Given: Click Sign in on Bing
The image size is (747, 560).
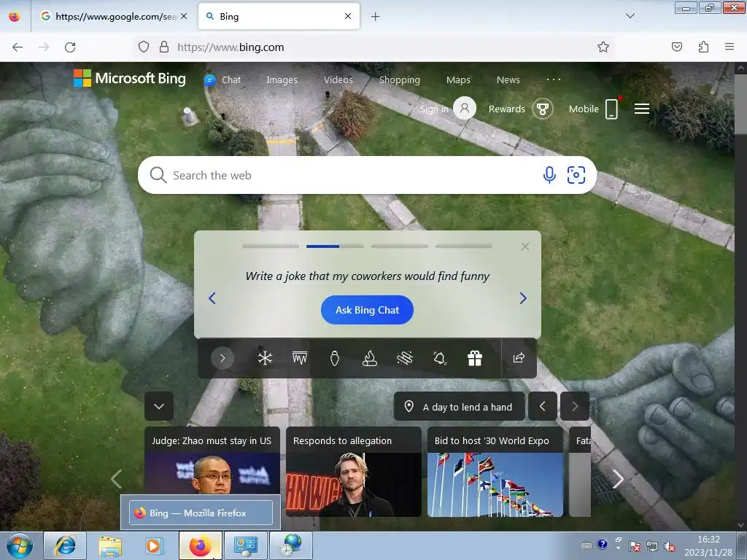Looking at the screenshot, I should click(433, 109).
